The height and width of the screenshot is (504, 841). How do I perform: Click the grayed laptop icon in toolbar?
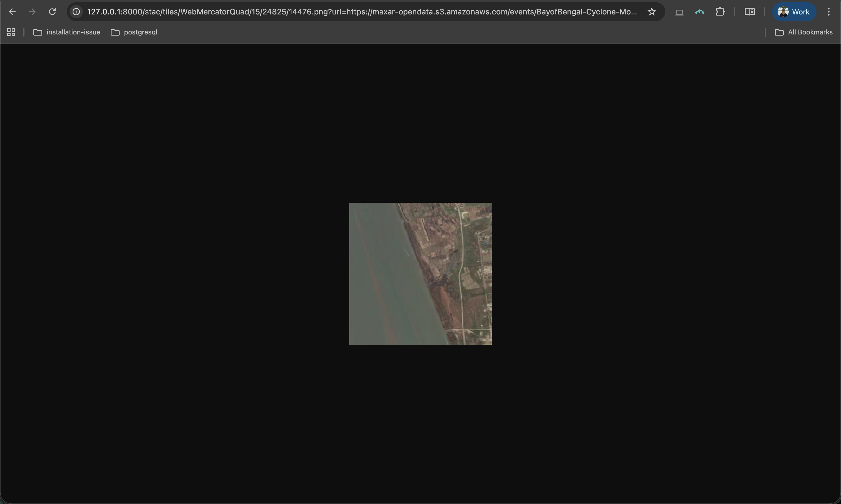(x=679, y=12)
